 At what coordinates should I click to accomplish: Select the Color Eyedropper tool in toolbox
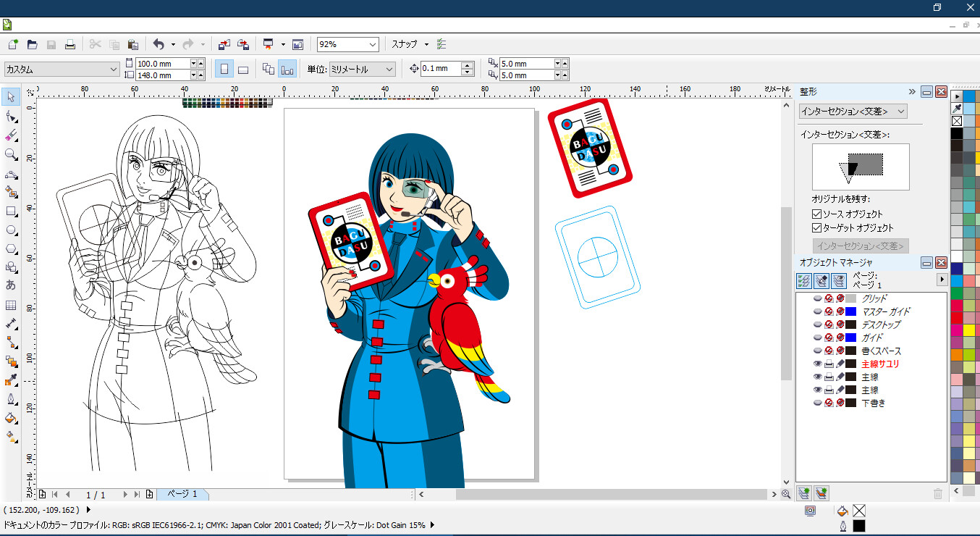pos(11,380)
